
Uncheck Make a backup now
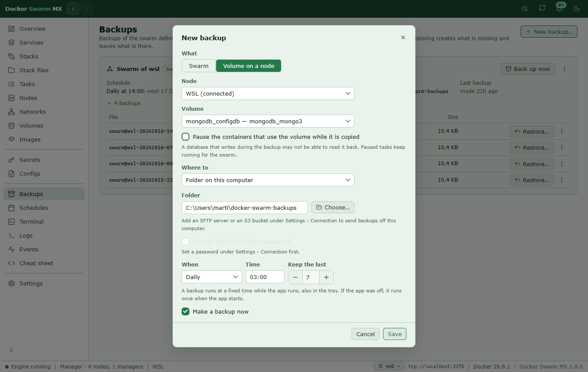[185, 311]
